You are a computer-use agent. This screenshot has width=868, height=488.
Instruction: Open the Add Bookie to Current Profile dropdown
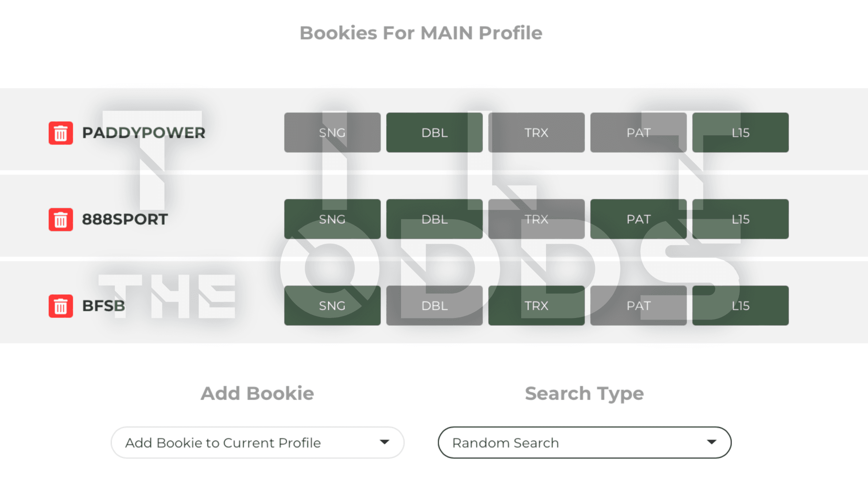coord(257,443)
